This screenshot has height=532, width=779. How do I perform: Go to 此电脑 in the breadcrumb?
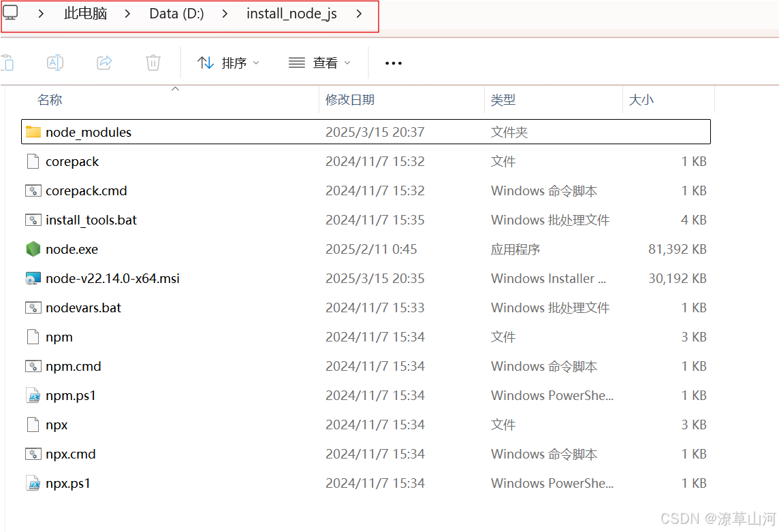click(x=85, y=14)
